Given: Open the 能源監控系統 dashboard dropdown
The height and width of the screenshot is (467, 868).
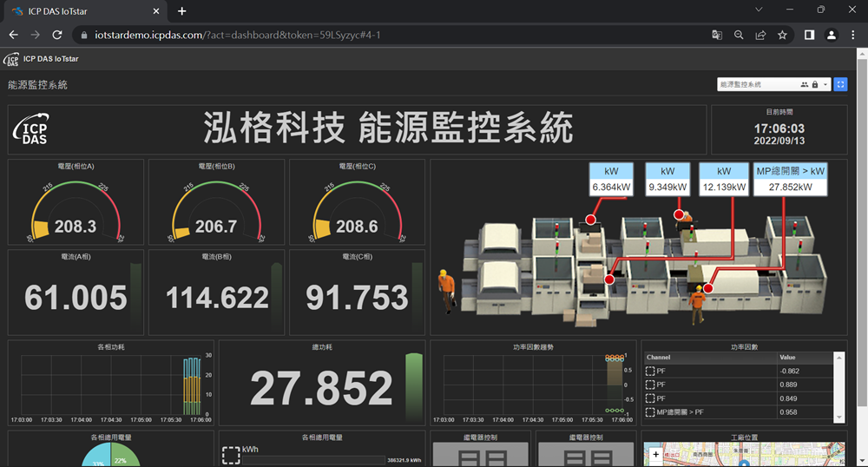Looking at the screenshot, I should coord(774,84).
